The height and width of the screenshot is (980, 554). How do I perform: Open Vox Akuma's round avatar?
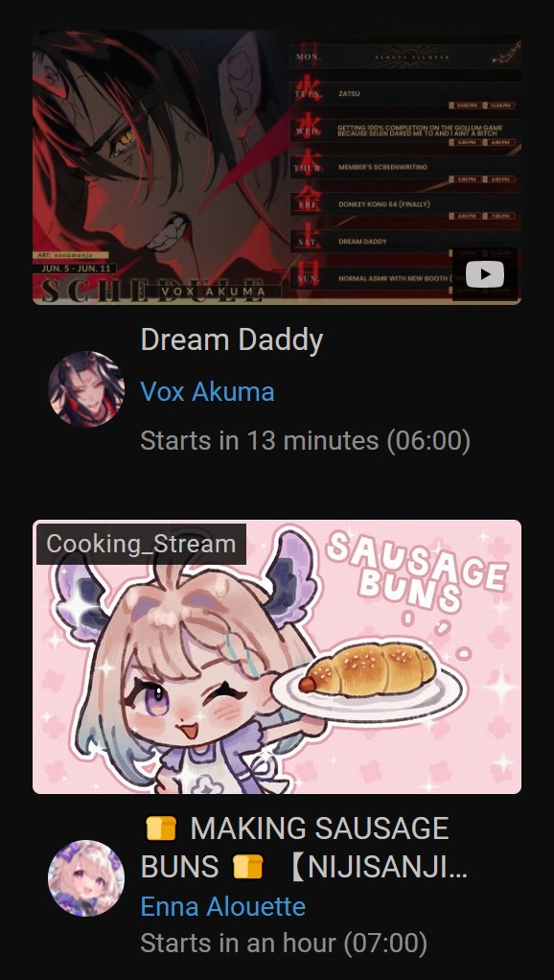86,388
